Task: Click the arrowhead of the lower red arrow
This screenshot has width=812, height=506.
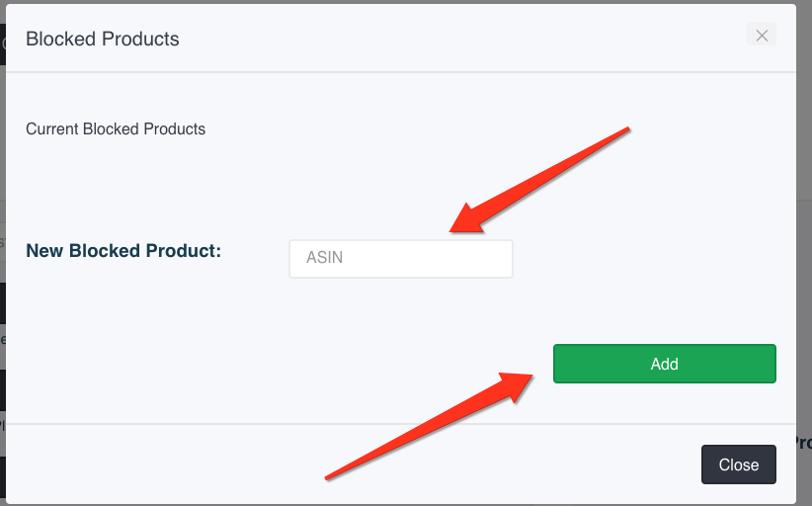Action: (516, 385)
